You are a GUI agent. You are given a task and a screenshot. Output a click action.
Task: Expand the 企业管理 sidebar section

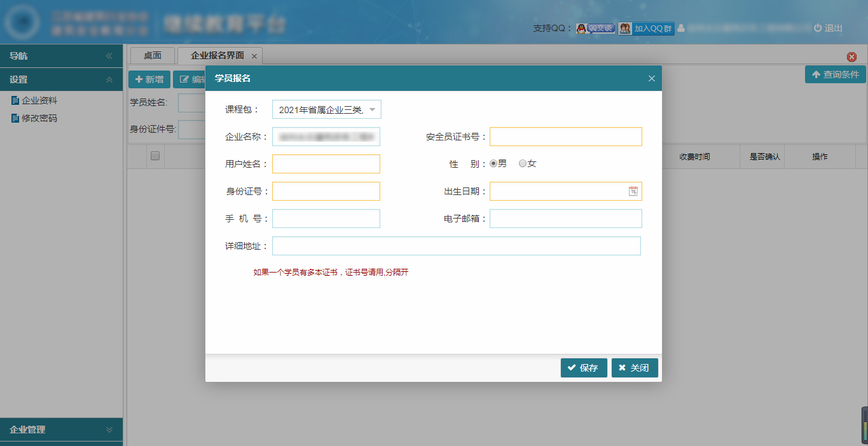109,429
